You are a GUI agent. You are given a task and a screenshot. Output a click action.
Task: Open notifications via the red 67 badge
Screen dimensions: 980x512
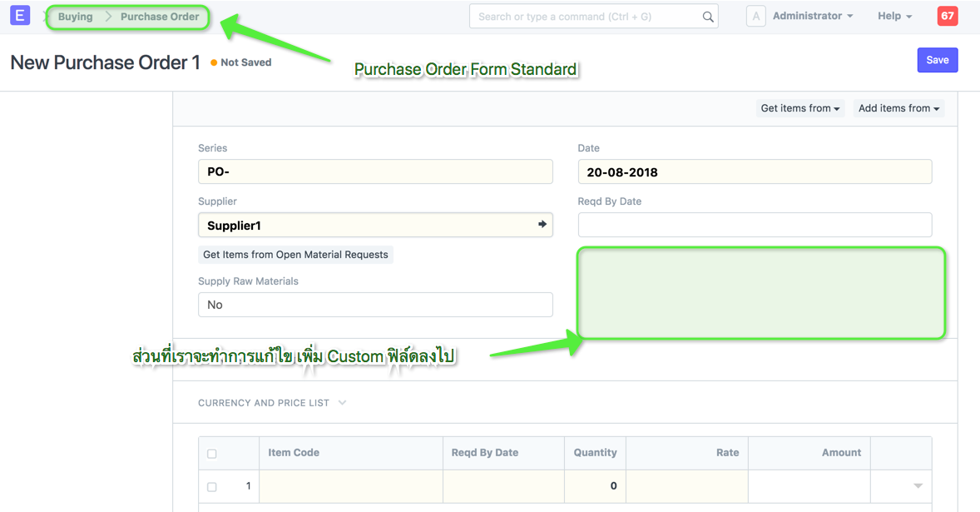point(947,15)
